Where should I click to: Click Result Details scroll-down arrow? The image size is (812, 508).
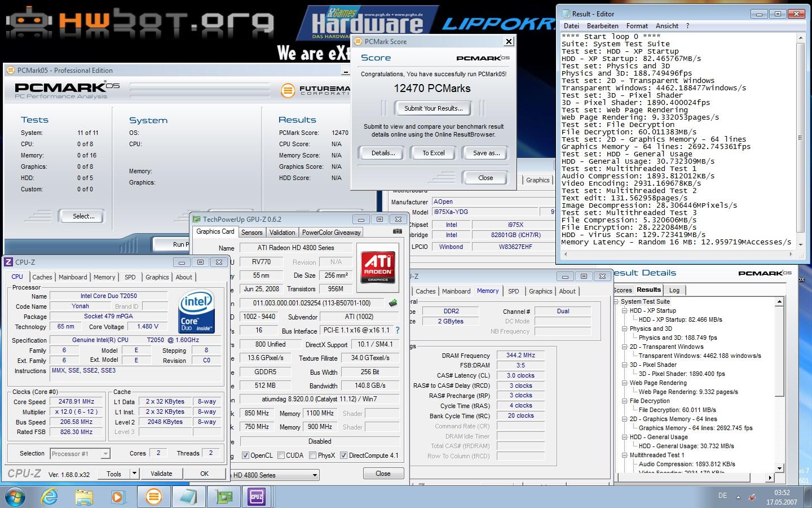coord(779,468)
